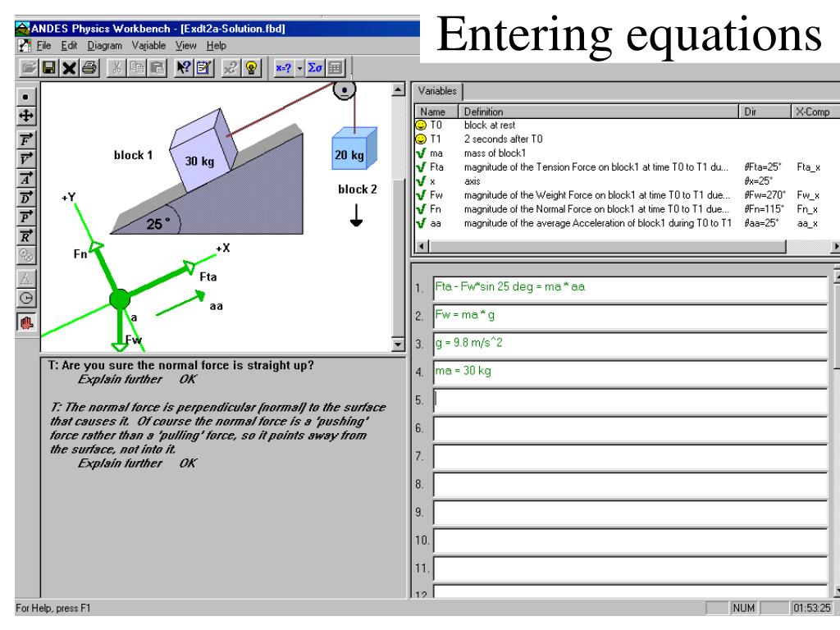The image size is (840, 630).
Task: Open the calculator grid icon
Action: (336, 68)
